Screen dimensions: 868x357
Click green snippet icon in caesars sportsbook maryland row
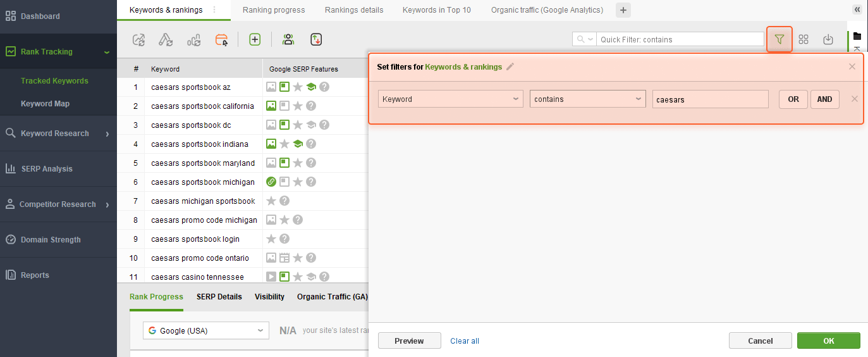pos(284,163)
